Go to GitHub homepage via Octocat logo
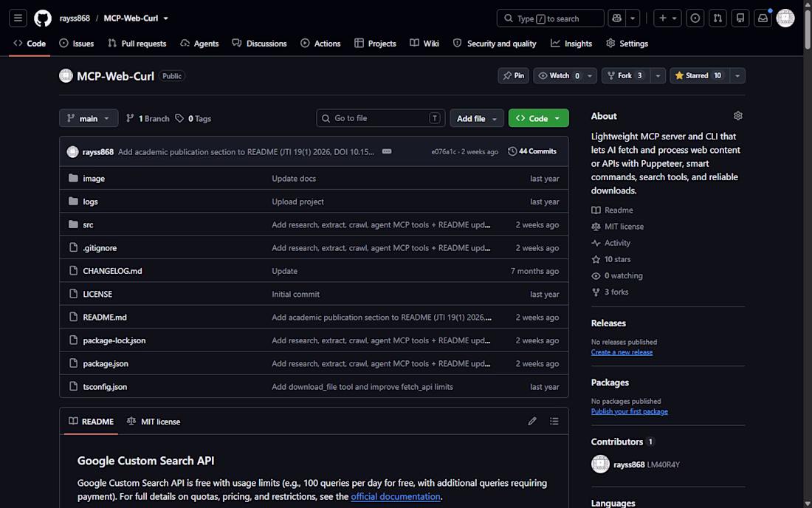The height and width of the screenshot is (508, 812). click(x=43, y=18)
